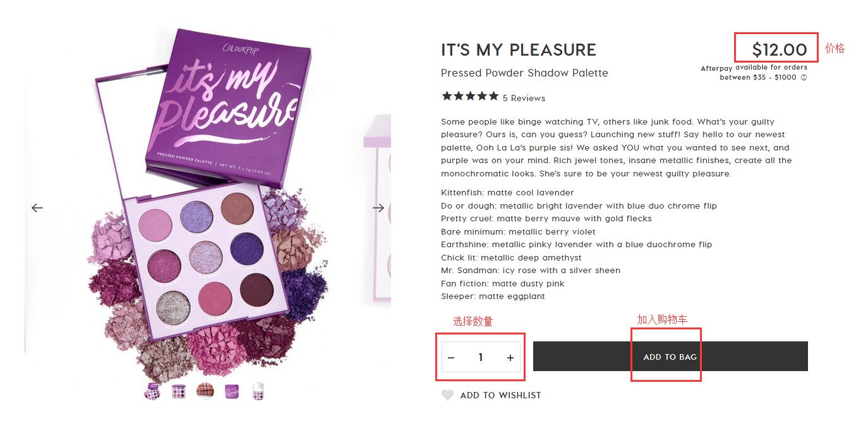868x428 pixels.
Task: Click the wishlist heart icon
Action: [447, 395]
